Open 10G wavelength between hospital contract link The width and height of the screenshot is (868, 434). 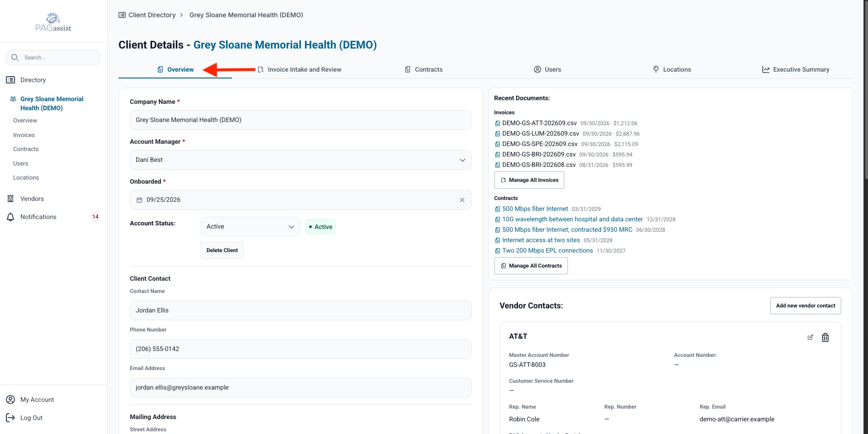click(x=572, y=219)
